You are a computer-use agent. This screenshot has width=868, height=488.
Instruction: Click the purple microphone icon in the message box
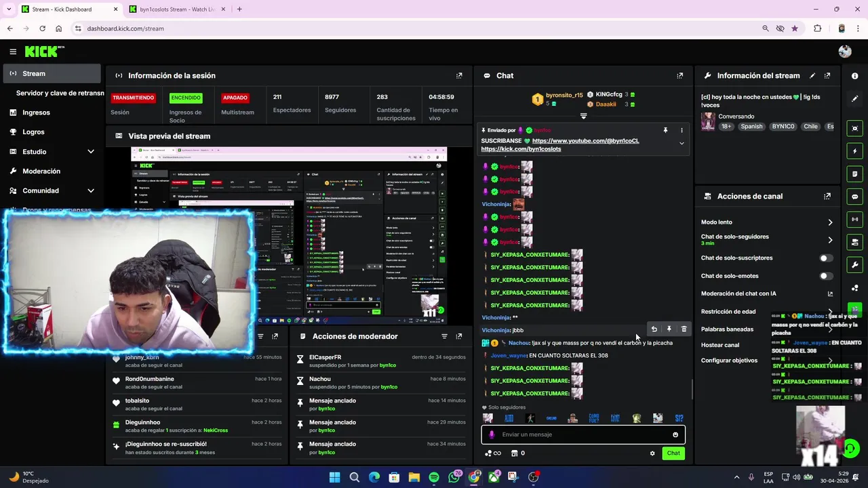pos(492,434)
